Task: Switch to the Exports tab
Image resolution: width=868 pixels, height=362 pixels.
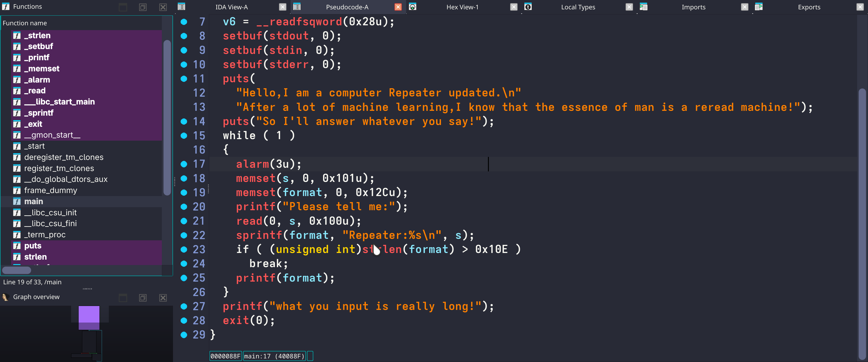Action: pyautogui.click(x=809, y=7)
